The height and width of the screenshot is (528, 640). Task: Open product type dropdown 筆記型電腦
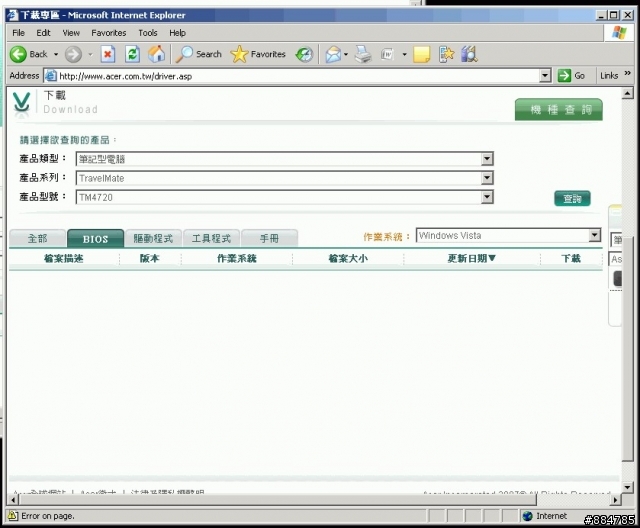487,159
